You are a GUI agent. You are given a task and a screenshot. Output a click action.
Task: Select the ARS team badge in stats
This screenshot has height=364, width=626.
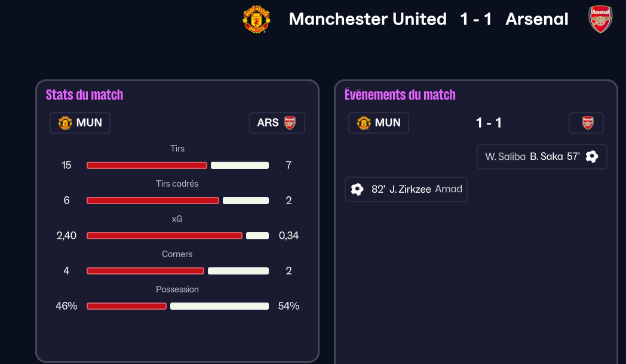click(x=277, y=123)
